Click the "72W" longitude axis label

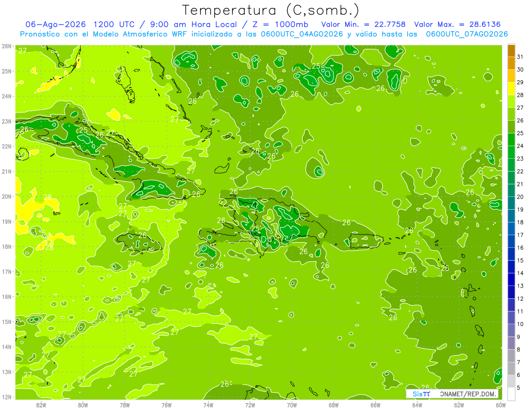click(250, 405)
